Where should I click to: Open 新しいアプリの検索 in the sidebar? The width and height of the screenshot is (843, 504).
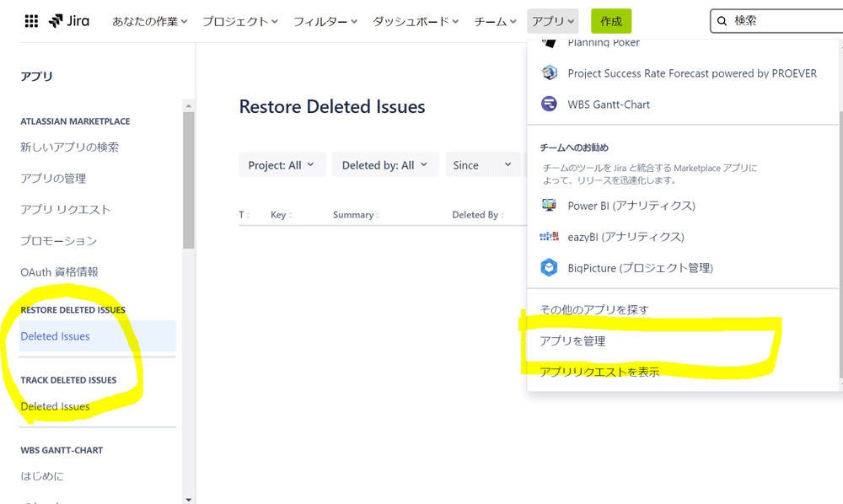click(69, 147)
